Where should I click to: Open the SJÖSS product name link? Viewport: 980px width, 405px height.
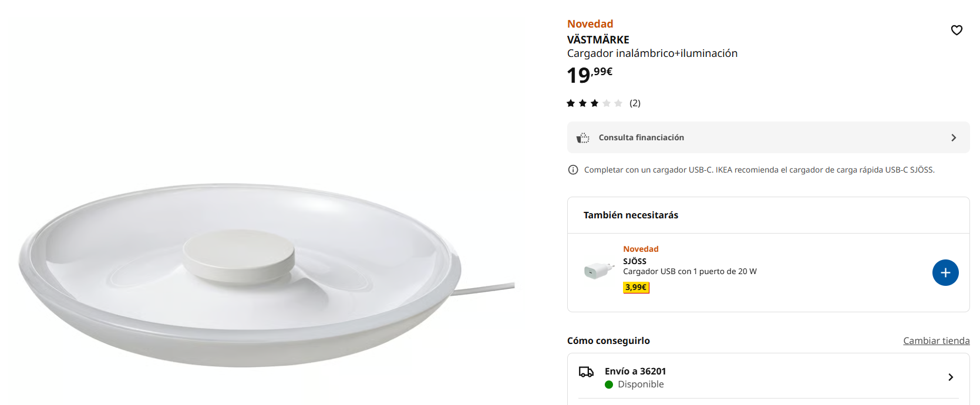[x=635, y=261]
